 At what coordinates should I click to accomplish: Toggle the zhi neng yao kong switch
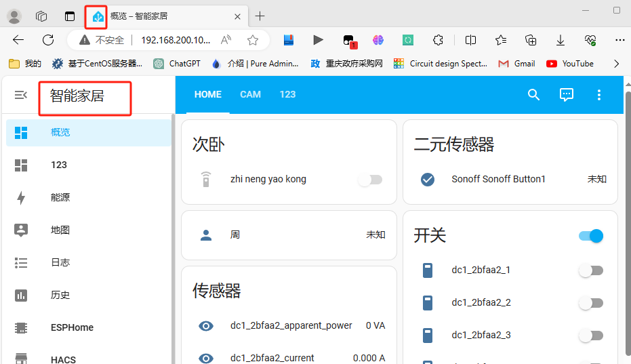point(371,180)
